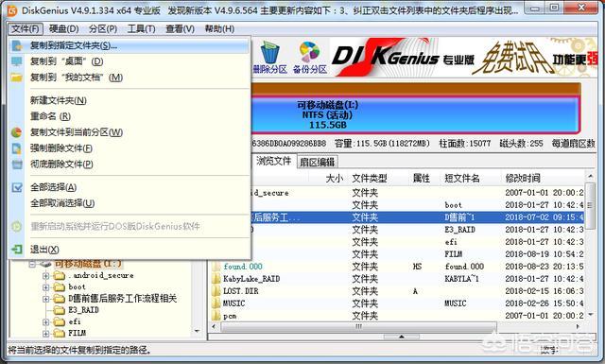Choose 复制到"我的文档"(M) menu entry
This screenshot has width=605, height=364.
coord(129,78)
